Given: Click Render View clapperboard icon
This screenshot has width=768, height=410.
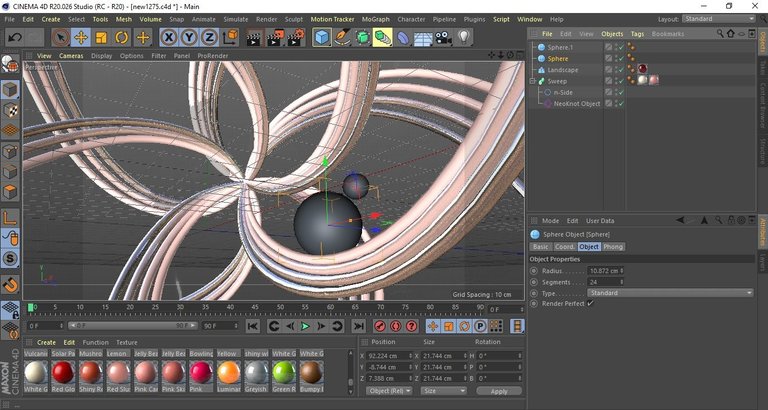Looking at the screenshot, I should (254, 38).
